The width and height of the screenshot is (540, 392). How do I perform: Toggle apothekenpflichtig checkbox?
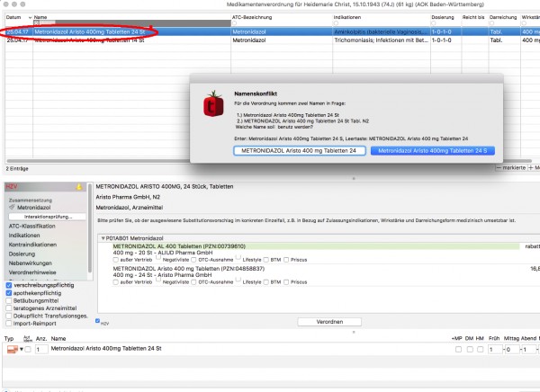(x=9, y=293)
